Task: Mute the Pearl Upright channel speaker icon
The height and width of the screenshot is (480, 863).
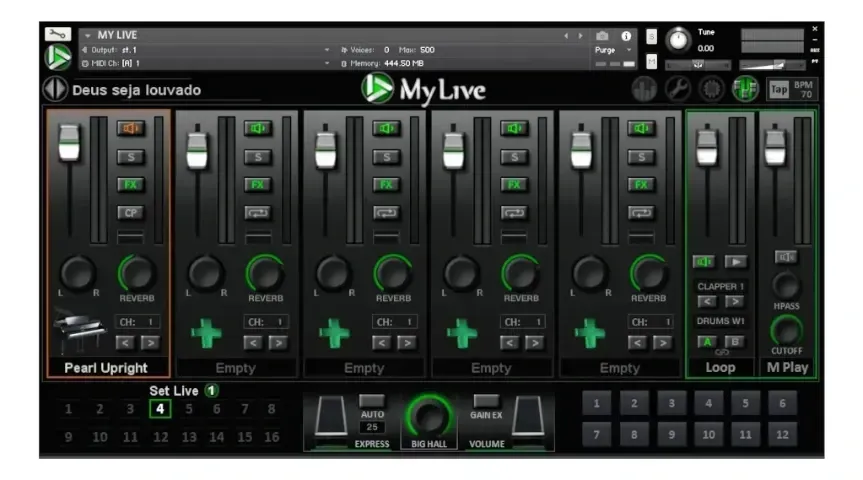Action: 130,129
